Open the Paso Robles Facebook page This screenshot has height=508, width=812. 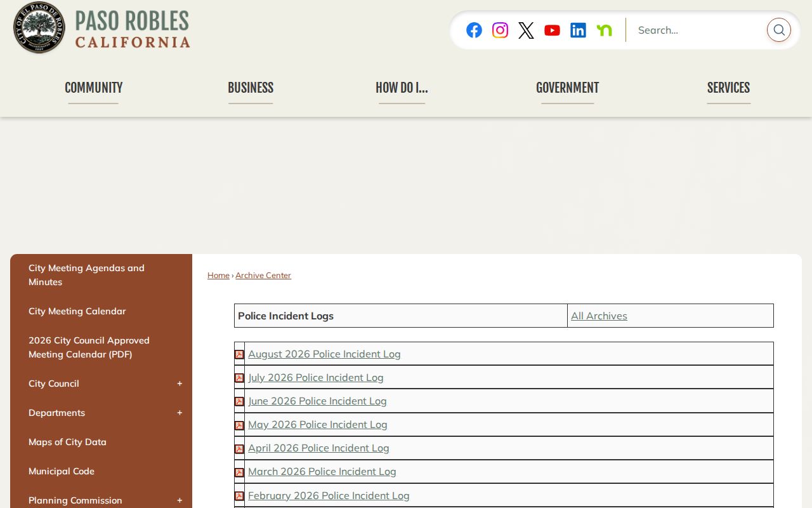474,30
